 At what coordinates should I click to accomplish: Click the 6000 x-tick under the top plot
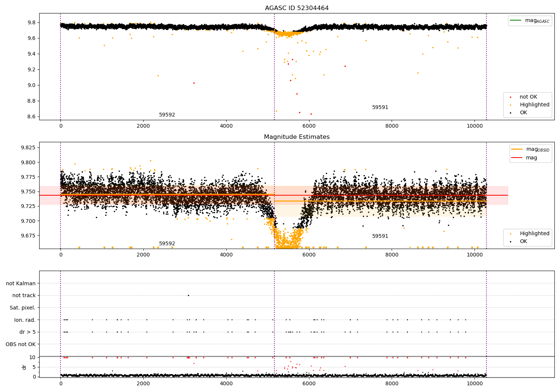coord(309,126)
